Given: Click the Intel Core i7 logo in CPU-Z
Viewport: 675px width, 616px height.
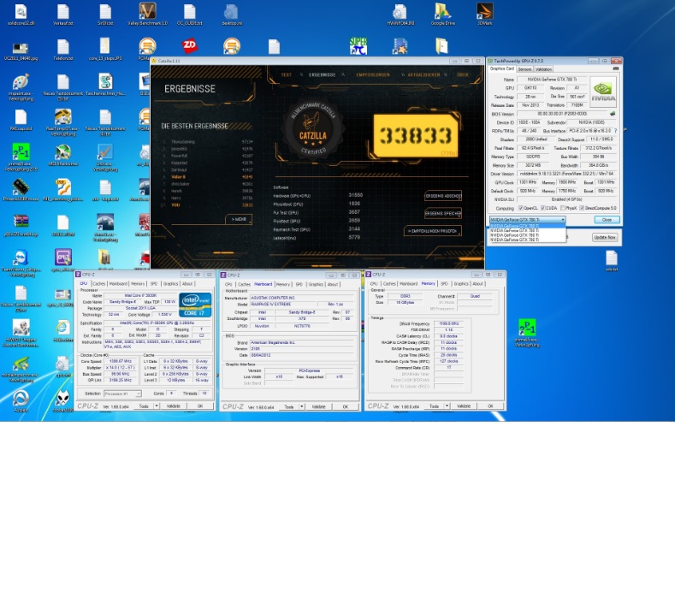Looking at the screenshot, I should (195, 305).
